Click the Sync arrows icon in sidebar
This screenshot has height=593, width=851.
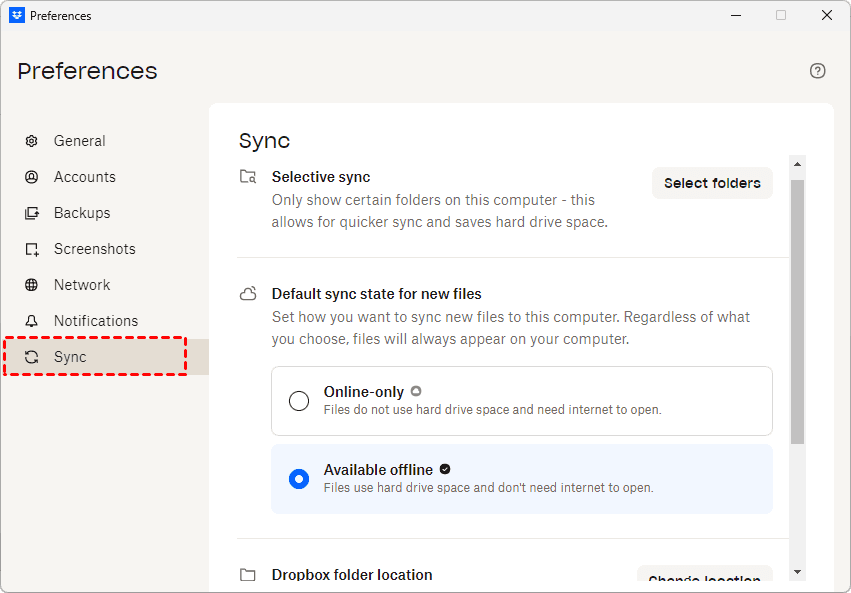pyautogui.click(x=32, y=357)
